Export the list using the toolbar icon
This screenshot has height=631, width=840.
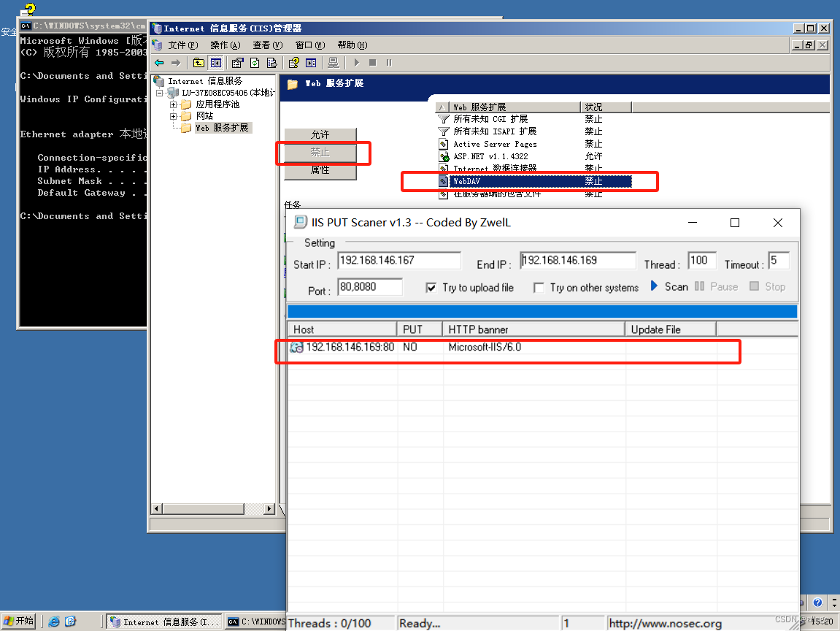[272, 63]
